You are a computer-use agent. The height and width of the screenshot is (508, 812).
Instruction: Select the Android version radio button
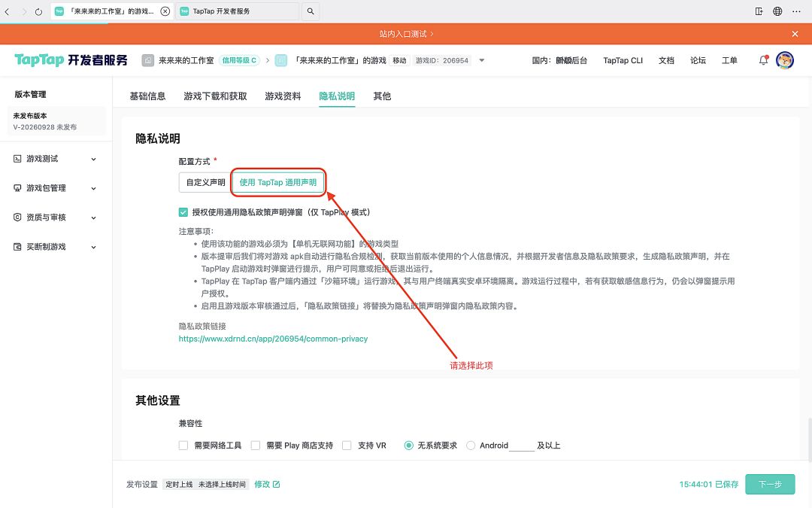(x=471, y=446)
